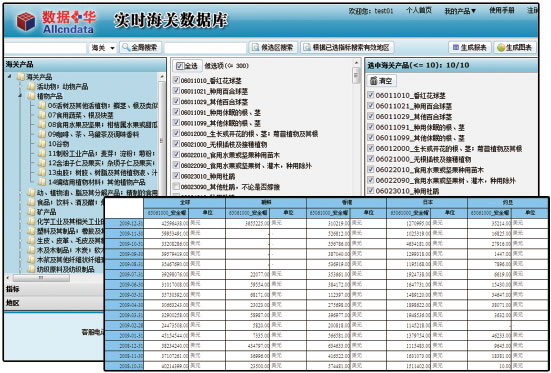Click folder icon beside 活动物；动物产品
Image resolution: width=551 pixels, height=373 pixels.
pyautogui.click(x=32, y=86)
